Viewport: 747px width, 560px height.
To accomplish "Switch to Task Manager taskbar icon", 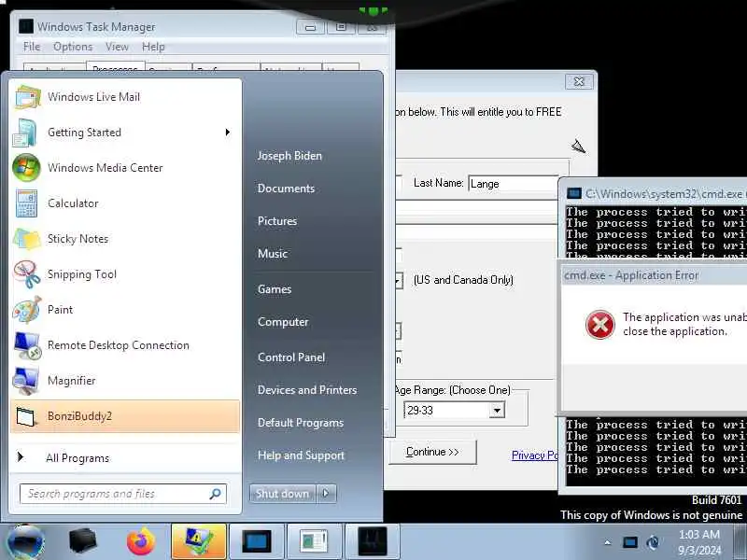I will coord(372,541).
